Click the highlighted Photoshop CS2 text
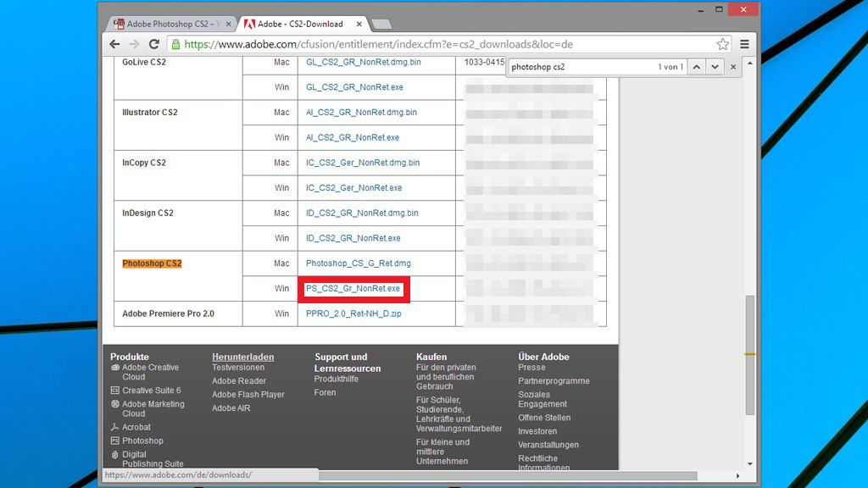This screenshot has width=868, height=488. point(152,263)
